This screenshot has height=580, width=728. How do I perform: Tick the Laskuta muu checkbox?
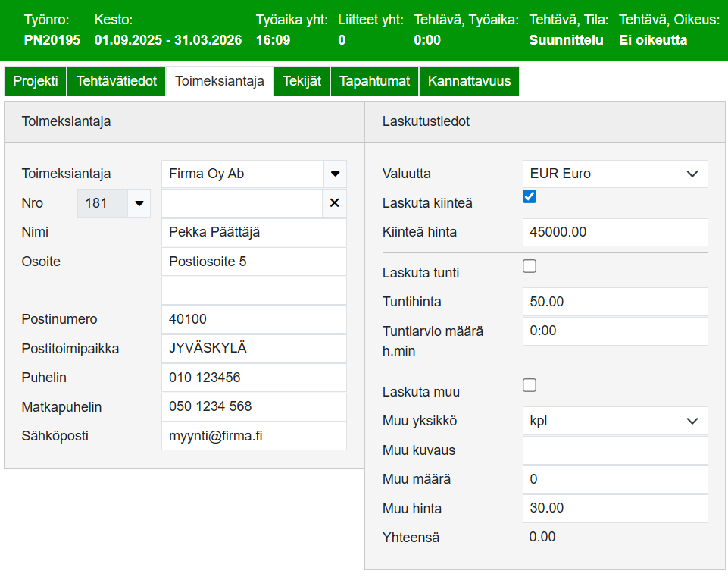pyautogui.click(x=530, y=386)
